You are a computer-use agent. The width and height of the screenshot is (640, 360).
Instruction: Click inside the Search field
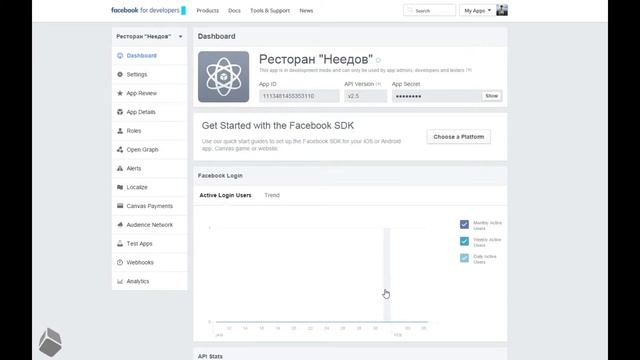click(x=429, y=10)
